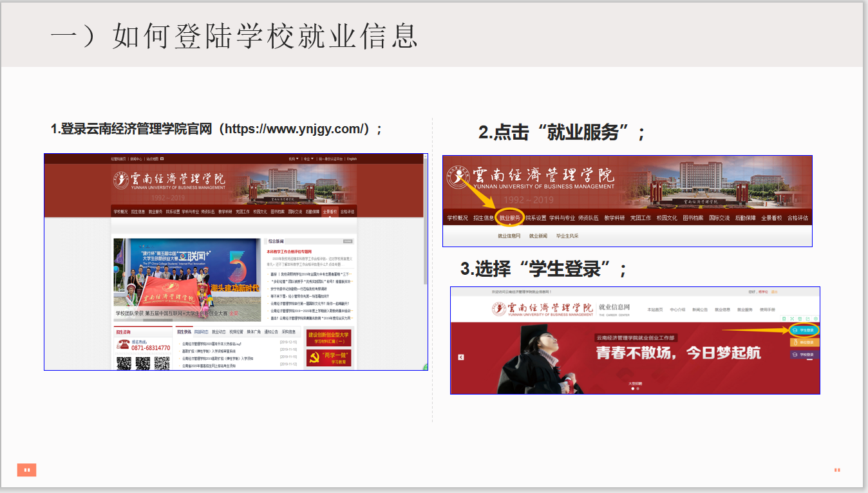Expand the 专业 dropdown in homepage top bar

coord(308,158)
